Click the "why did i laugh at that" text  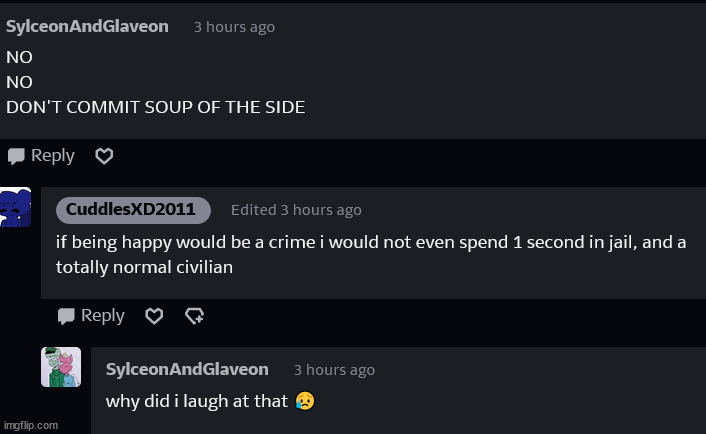(197, 401)
